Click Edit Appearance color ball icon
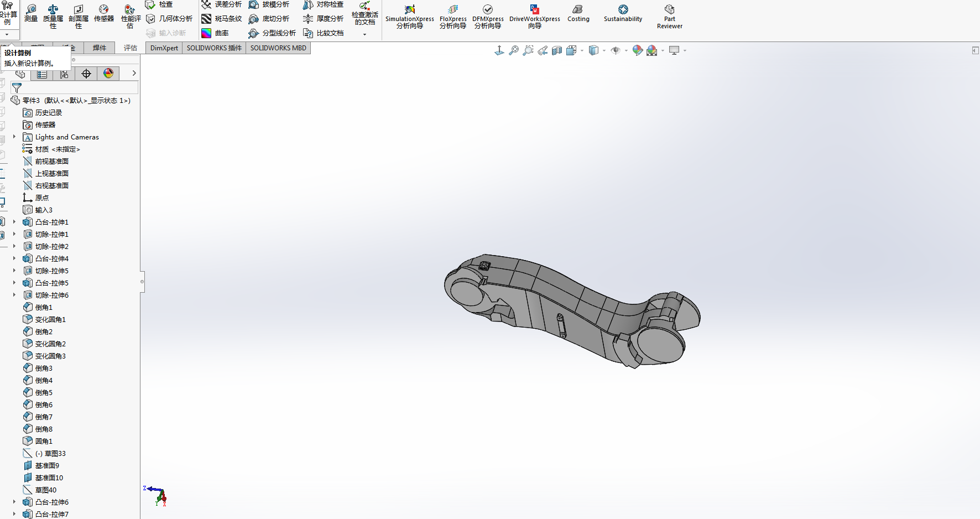980x519 pixels. tap(638, 50)
